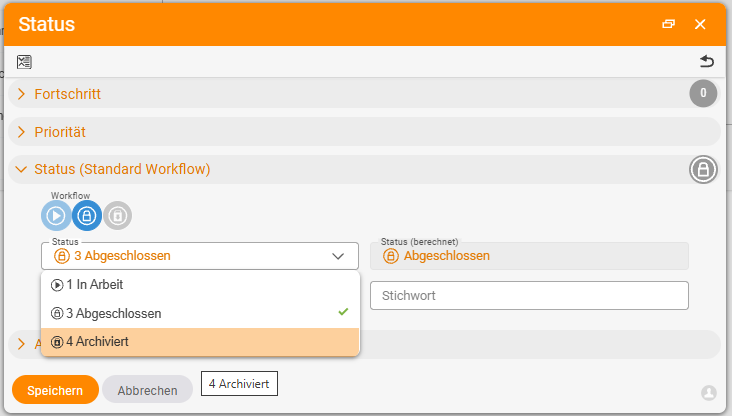Select '1 In Arbeit' from the list

coord(200,285)
